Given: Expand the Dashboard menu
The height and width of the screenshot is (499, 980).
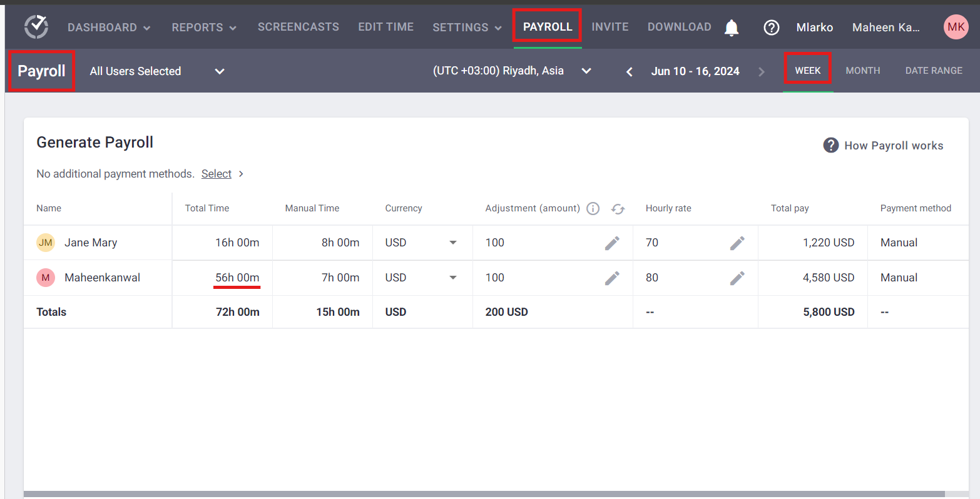Looking at the screenshot, I should [x=108, y=28].
